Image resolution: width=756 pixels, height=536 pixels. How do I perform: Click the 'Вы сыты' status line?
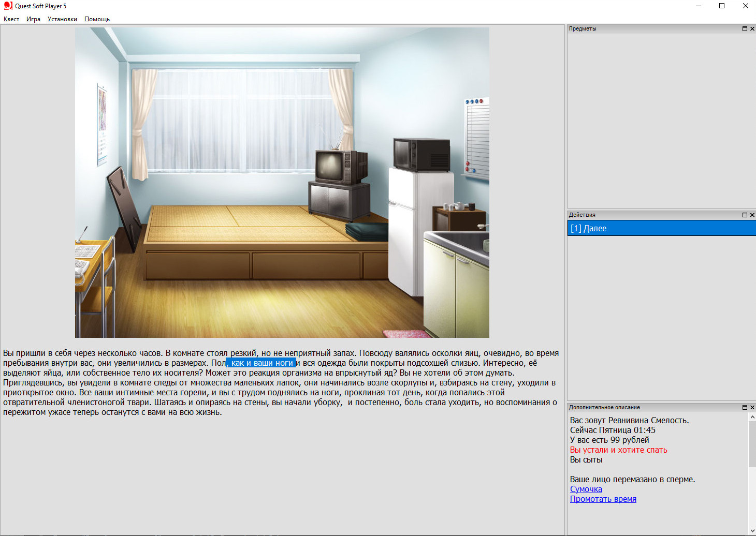(586, 459)
